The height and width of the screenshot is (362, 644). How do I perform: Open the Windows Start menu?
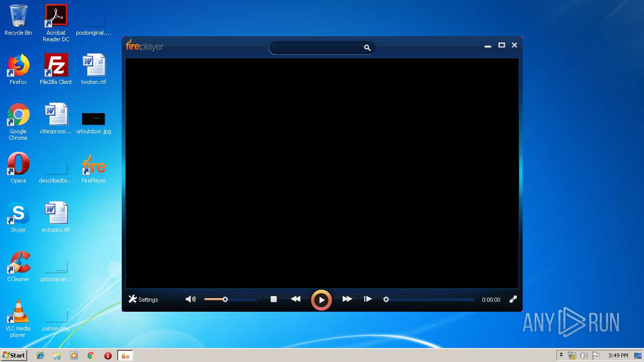pos(14,355)
